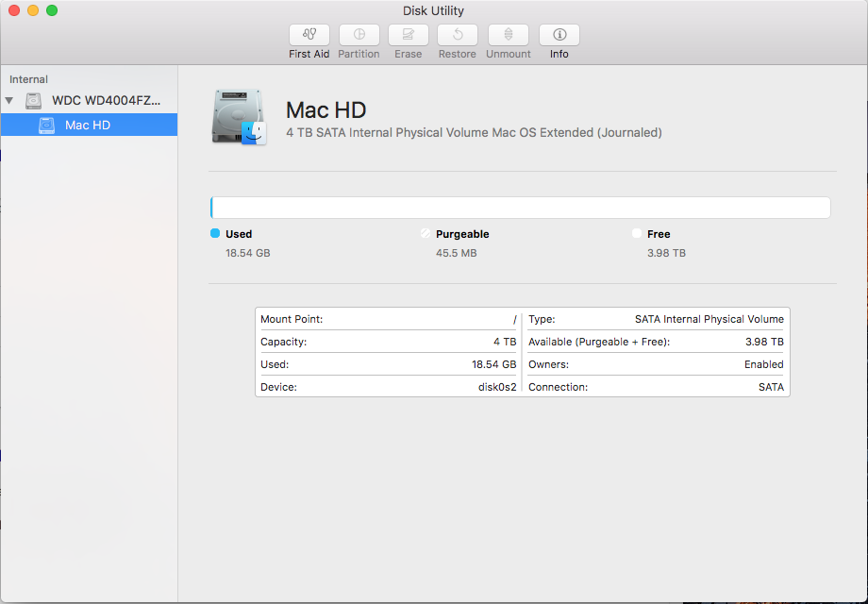Viewport: 868px width, 604px height.
Task: Click the '45.5 MB' purgeable value
Action: [x=456, y=253]
